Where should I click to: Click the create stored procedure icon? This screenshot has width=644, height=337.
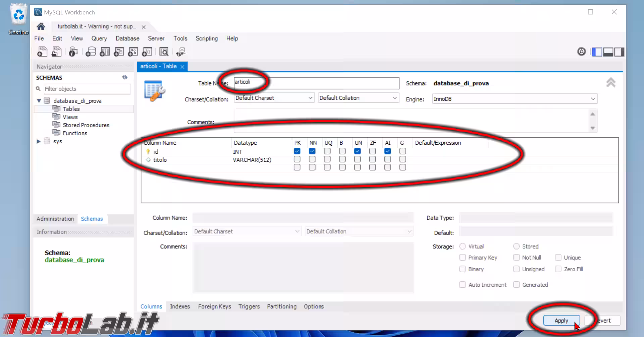(x=133, y=52)
